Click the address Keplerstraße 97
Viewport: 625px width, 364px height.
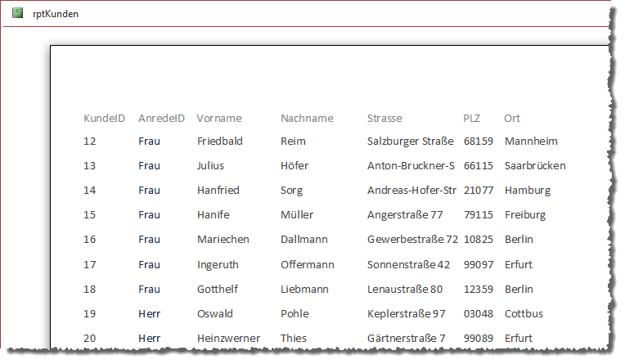click(x=407, y=314)
